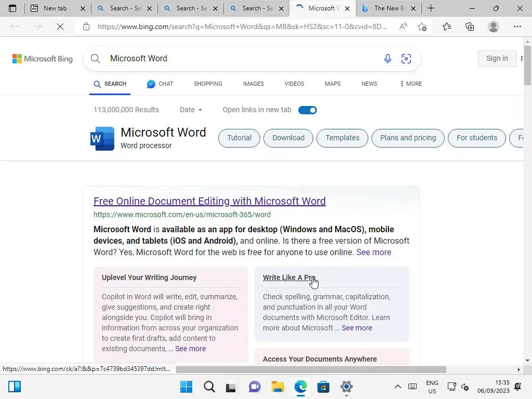This screenshot has width=532, height=399.
Task: Click the Tutorial chip
Action: (239, 138)
